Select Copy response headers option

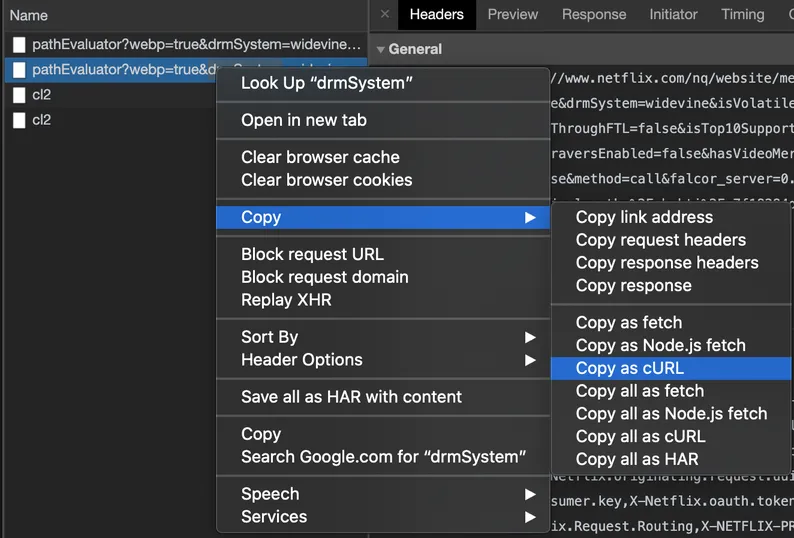(x=667, y=263)
